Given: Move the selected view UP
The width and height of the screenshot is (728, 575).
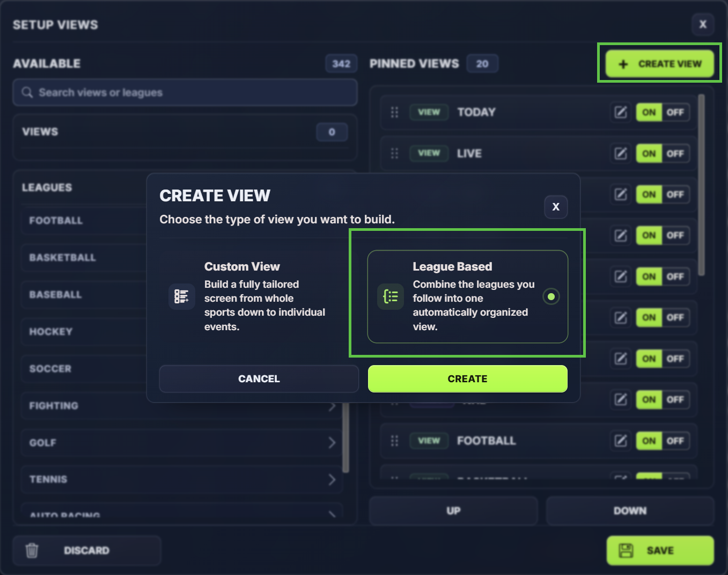Looking at the screenshot, I should click(x=453, y=511).
